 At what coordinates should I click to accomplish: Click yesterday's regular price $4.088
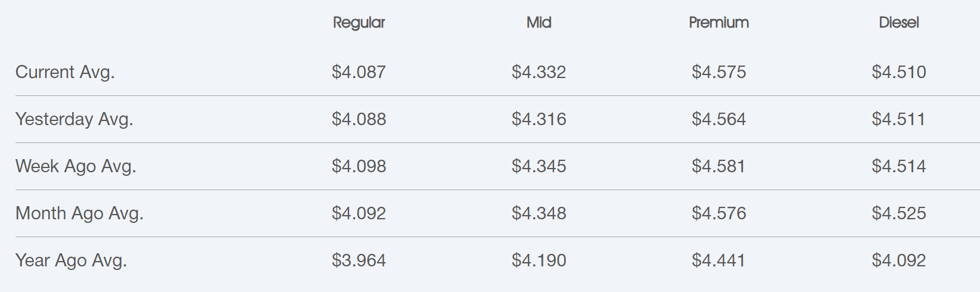(x=359, y=119)
